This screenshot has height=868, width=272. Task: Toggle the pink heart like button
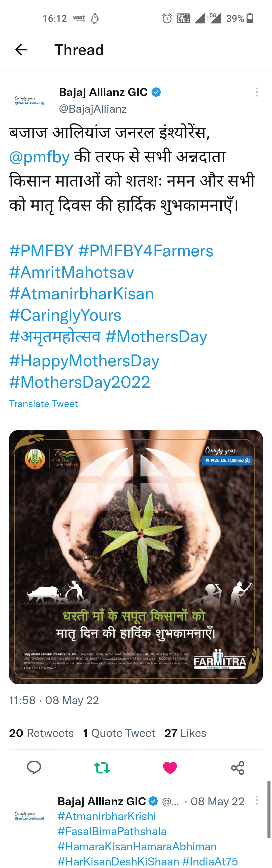[170, 768]
